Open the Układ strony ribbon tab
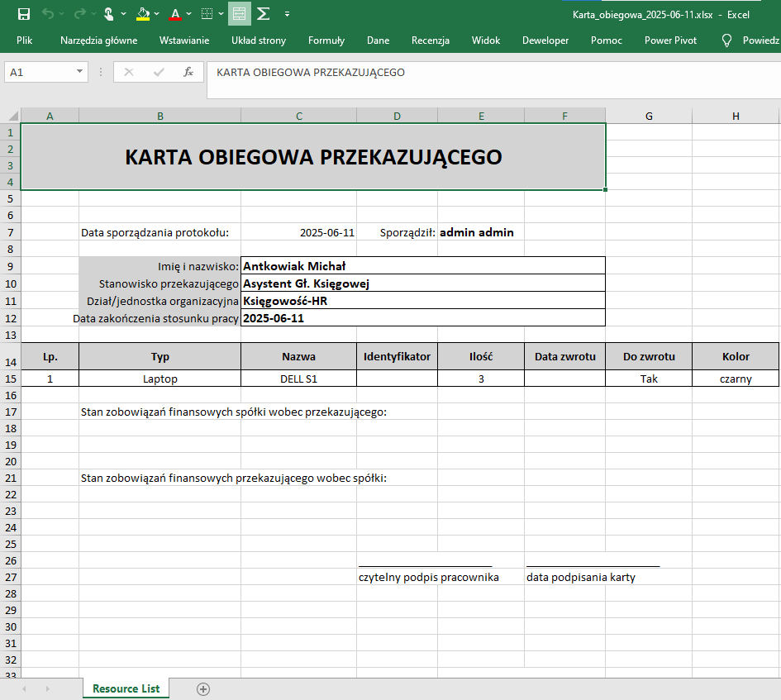The width and height of the screenshot is (781, 700). pos(259,40)
